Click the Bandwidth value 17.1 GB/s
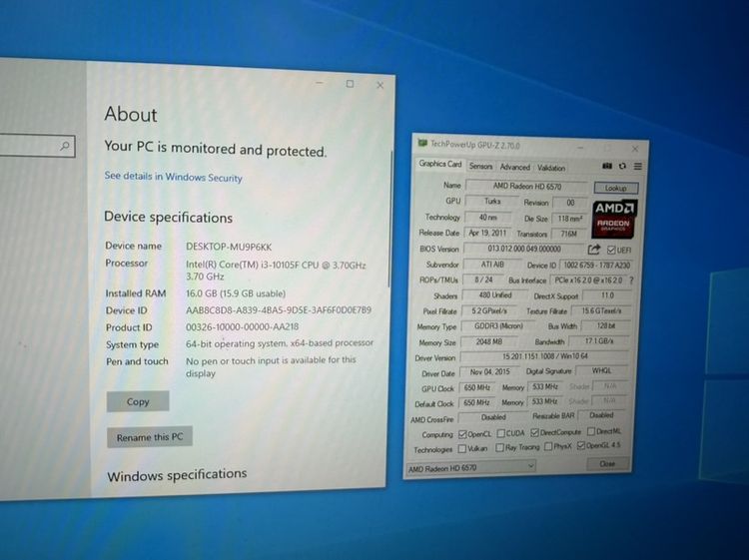 (599, 341)
